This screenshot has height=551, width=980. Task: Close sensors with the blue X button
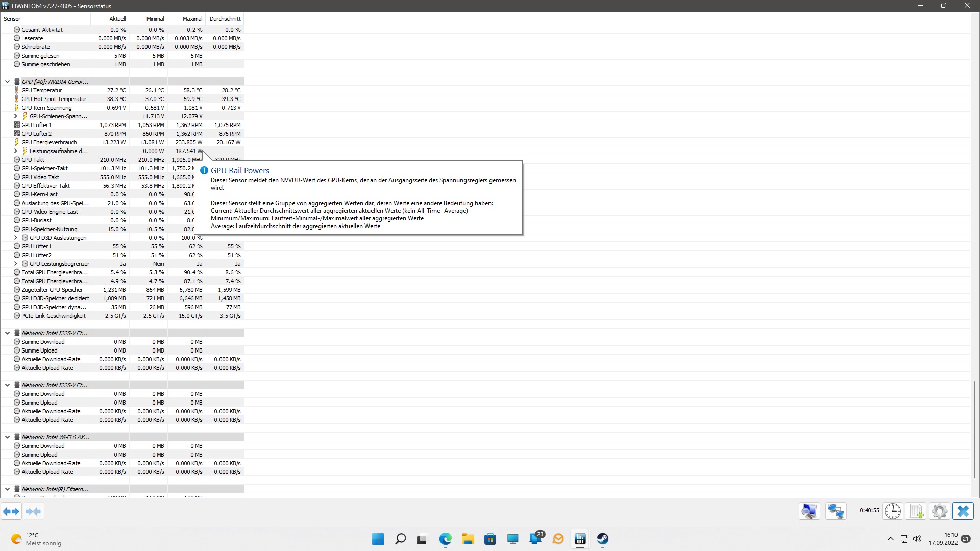[x=963, y=511]
